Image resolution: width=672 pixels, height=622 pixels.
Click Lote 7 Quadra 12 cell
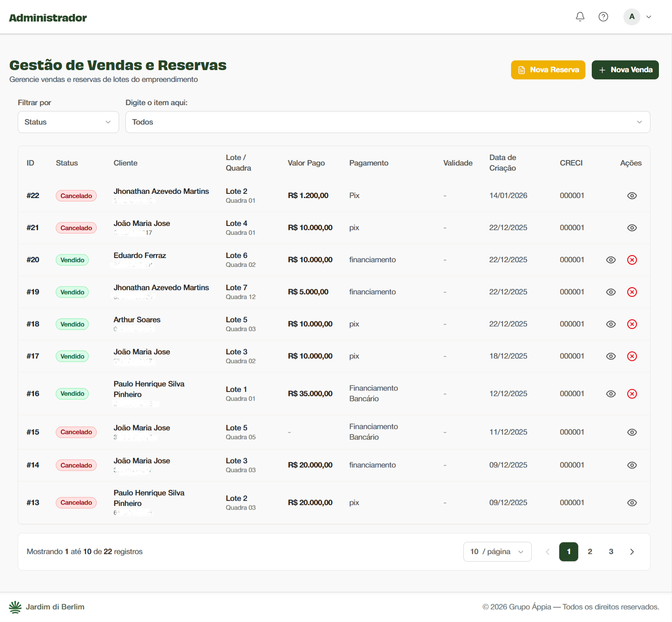pyautogui.click(x=241, y=292)
